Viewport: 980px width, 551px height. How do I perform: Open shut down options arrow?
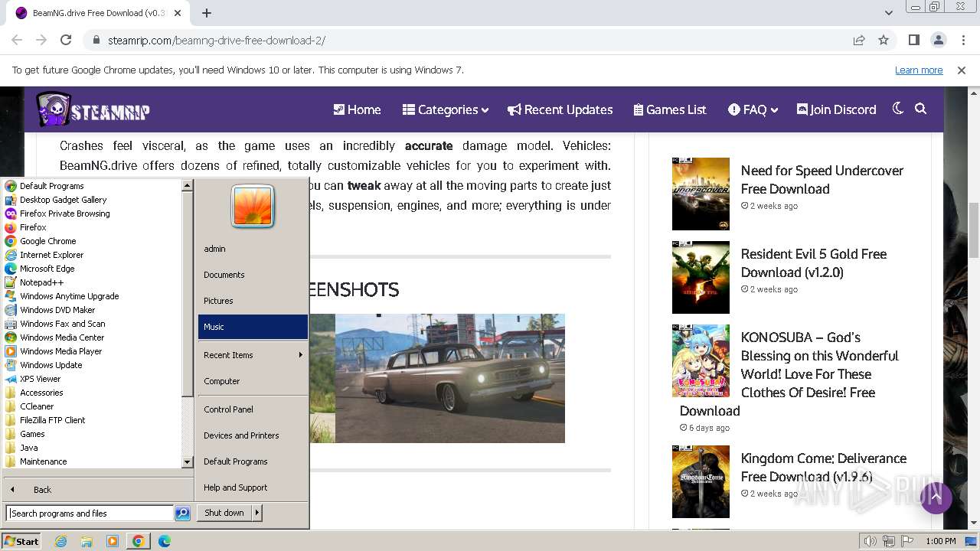click(x=257, y=513)
